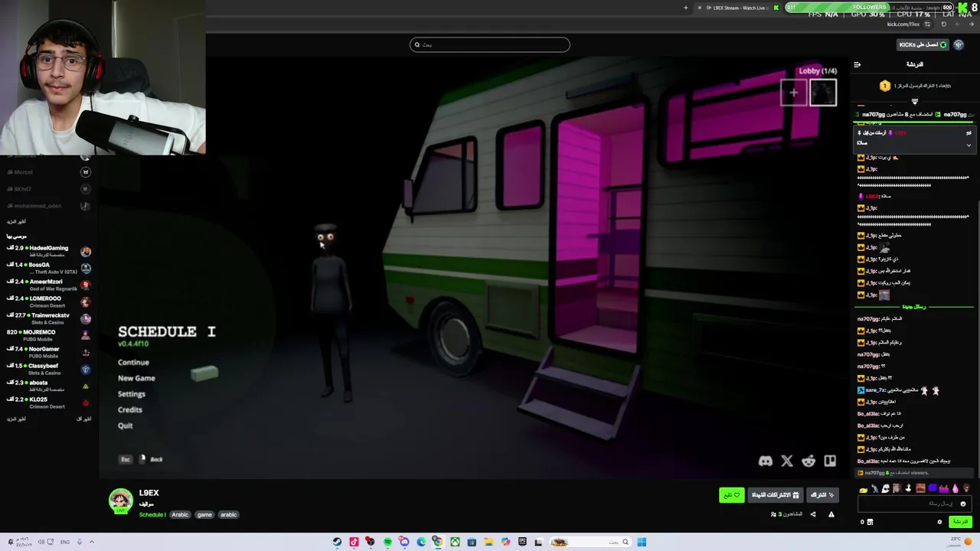
Task: Click the Esc Back hint in the game
Action: (x=142, y=459)
